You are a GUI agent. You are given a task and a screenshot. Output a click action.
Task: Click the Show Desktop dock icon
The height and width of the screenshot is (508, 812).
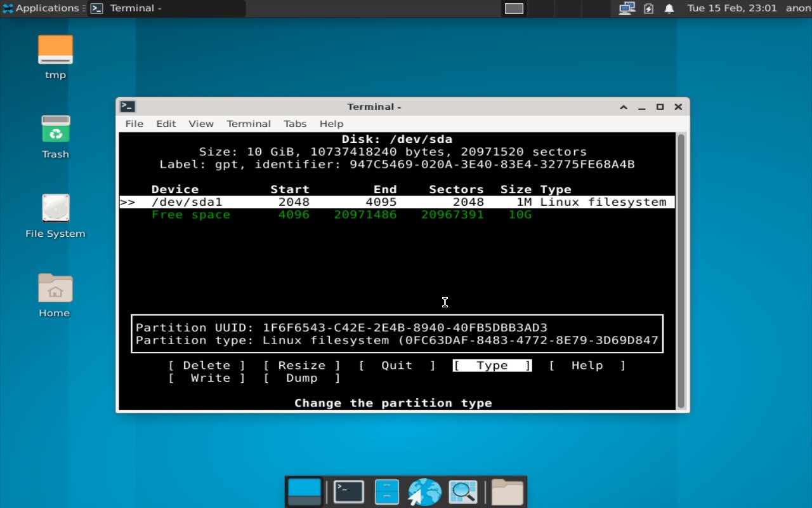pyautogui.click(x=304, y=492)
